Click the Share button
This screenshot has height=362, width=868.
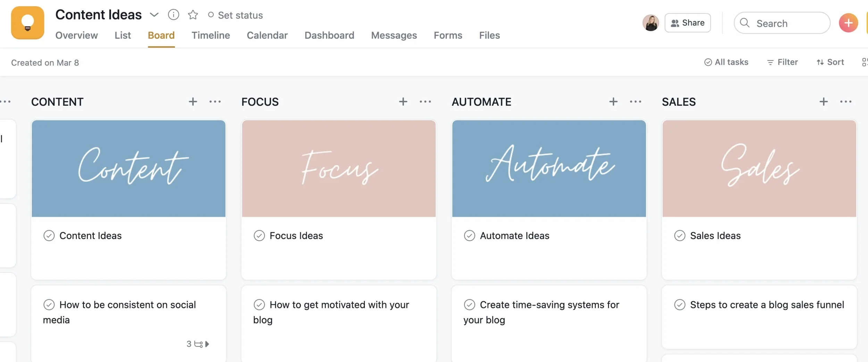coord(687,23)
